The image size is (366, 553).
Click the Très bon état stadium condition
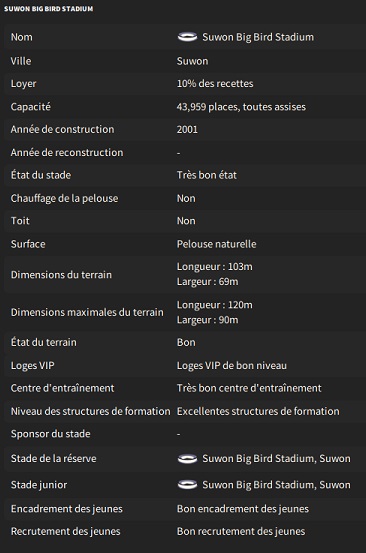pos(207,175)
